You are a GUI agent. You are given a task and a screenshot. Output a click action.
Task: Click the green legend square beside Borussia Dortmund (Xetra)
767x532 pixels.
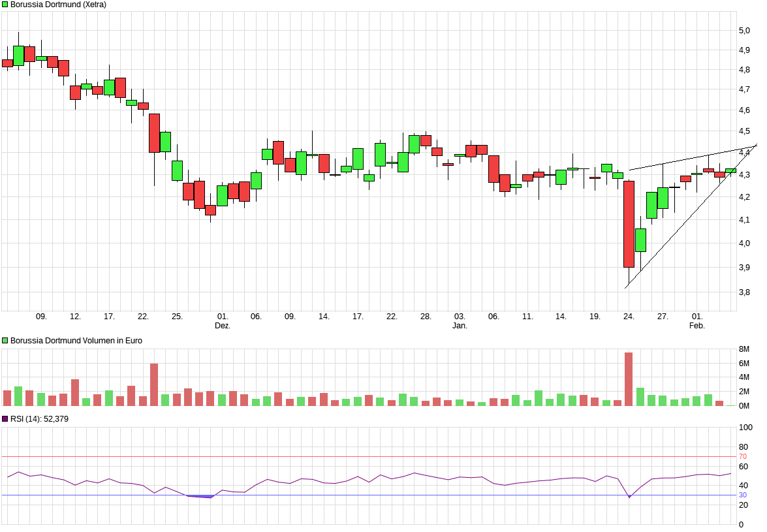click(x=5, y=5)
